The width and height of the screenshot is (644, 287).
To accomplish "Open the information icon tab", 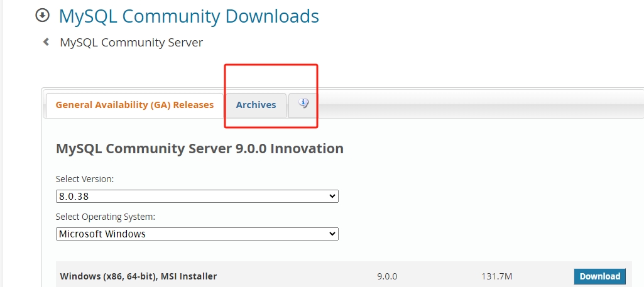I will pyautogui.click(x=303, y=105).
